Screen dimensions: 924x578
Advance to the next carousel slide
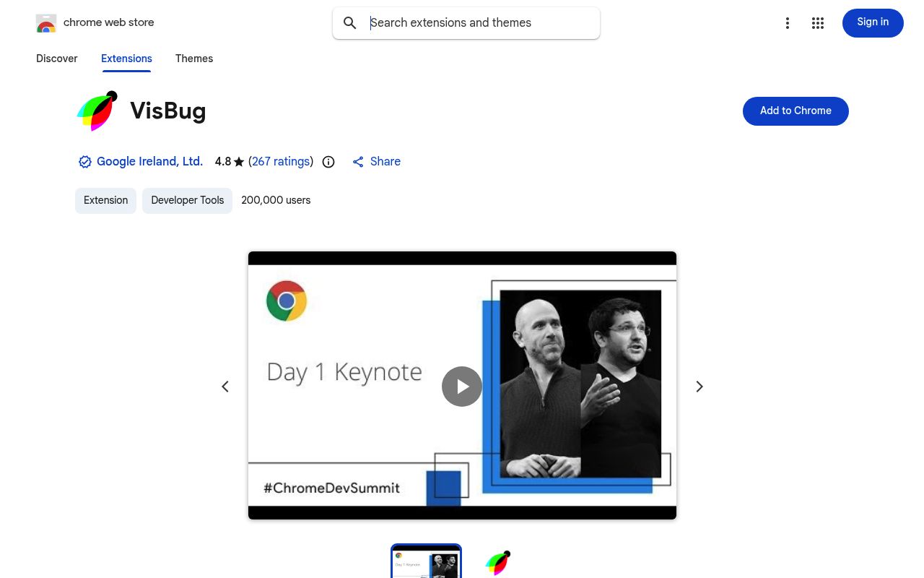[x=699, y=387]
